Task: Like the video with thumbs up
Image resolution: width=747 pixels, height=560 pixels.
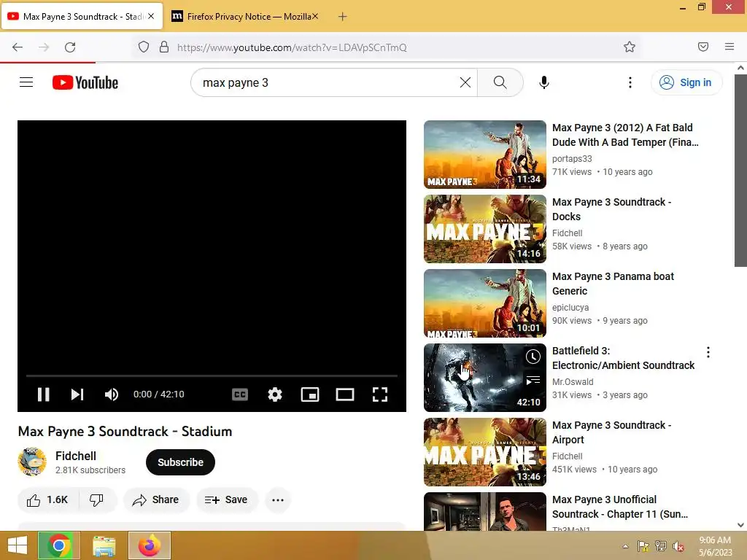Action: (x=48, y=500)
